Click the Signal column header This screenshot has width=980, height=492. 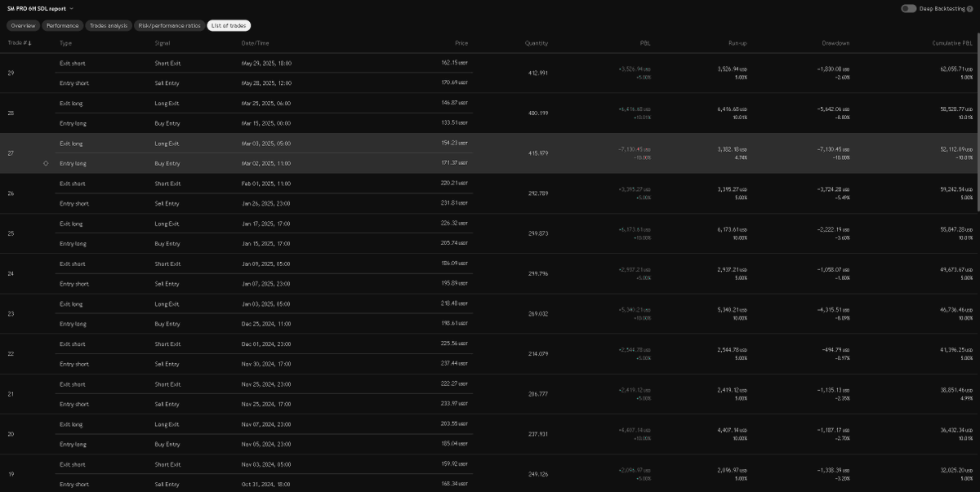point(163,43)
